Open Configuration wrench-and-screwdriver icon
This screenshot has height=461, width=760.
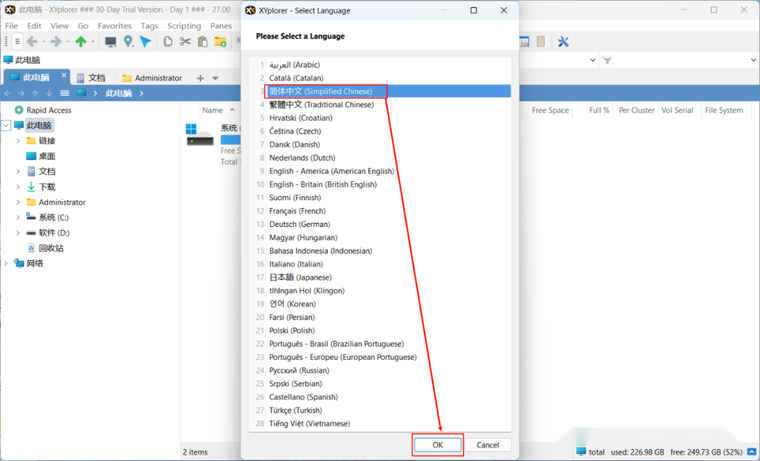pyautogui.click(x=563, y=42)
